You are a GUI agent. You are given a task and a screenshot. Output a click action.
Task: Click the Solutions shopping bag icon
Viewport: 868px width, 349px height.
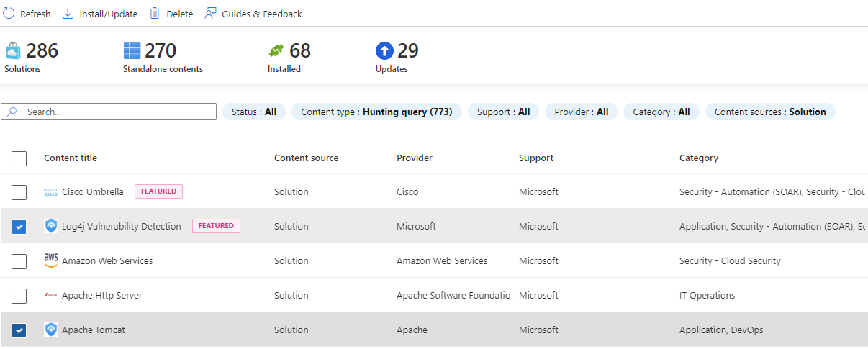click(13, 51)
